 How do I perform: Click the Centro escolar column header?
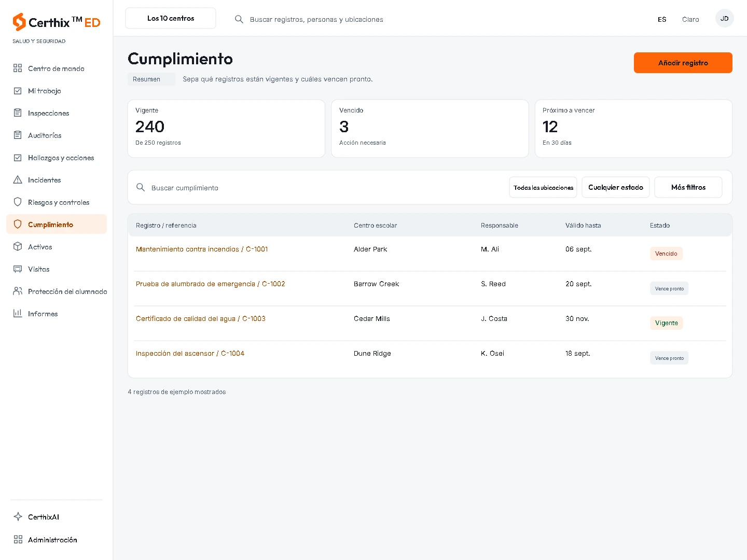[x=375, y=226]
